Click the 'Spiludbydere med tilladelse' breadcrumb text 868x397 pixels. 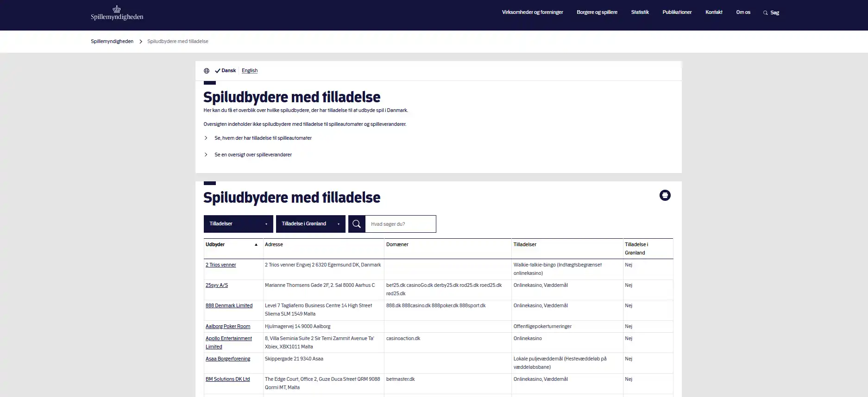tap(178, 41)
